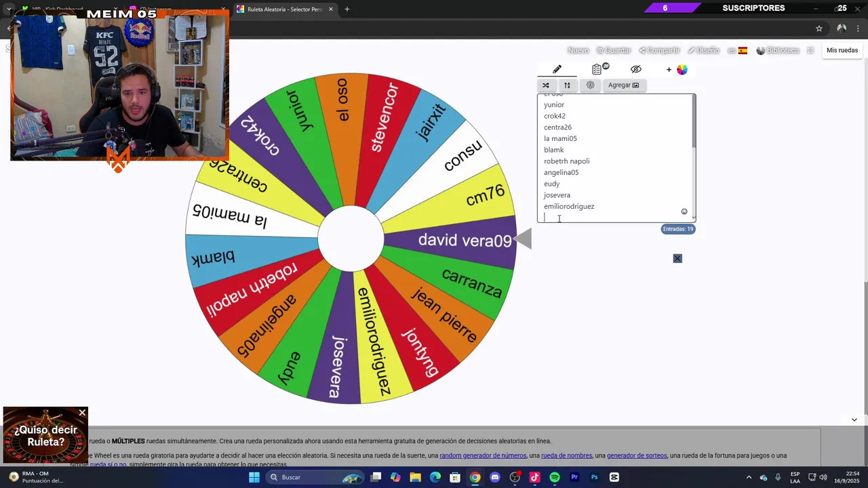Toggle fullscreen mode icon
This screenshot has height=488, width=868.
click(x=810, y=50)
